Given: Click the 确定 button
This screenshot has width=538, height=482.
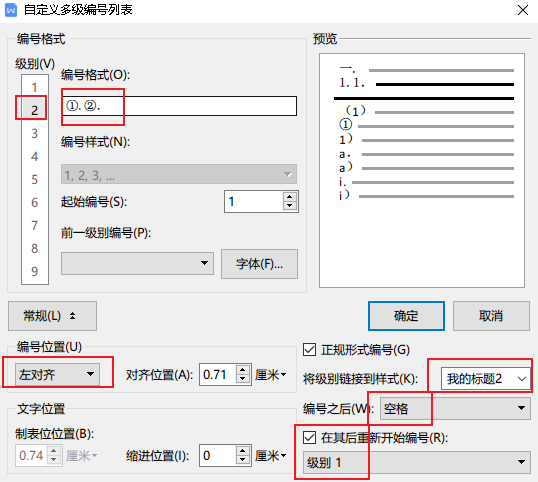Looking at the screenshot, I should [406, 316].
